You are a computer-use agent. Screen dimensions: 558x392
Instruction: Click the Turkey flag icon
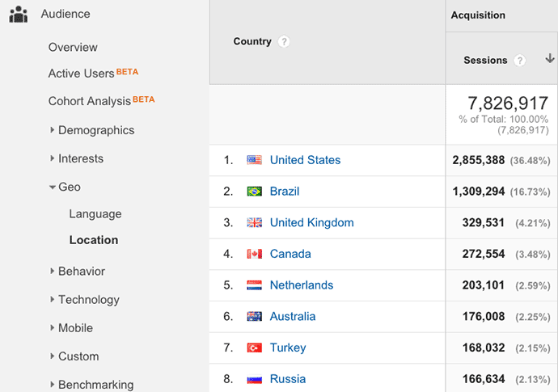(x=255, y=348)
